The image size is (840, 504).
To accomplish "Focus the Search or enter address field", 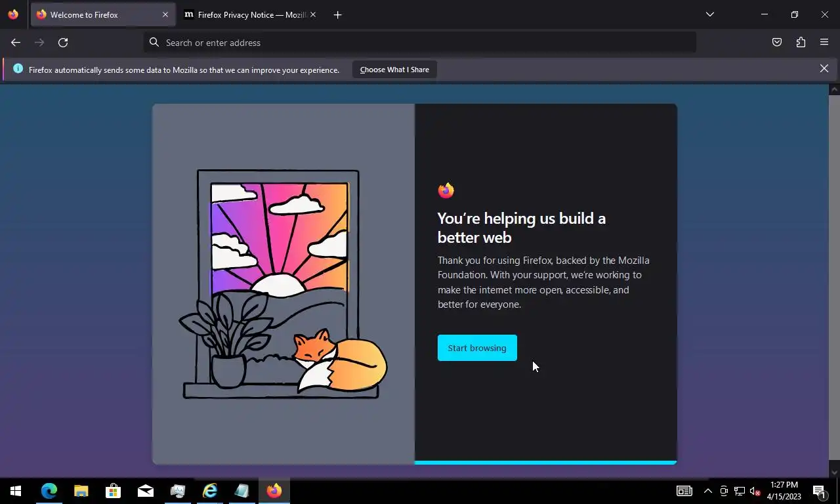I will (x=420, y=43).
